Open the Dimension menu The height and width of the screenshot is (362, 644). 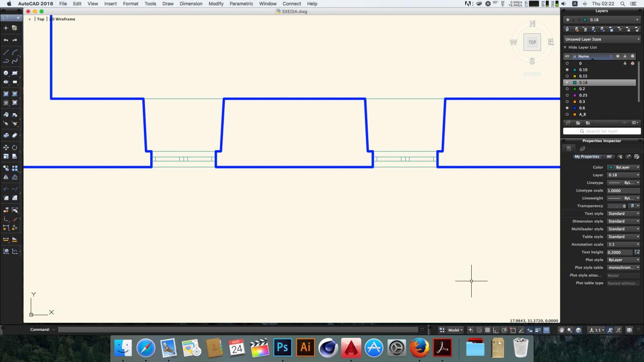[191, 4]
